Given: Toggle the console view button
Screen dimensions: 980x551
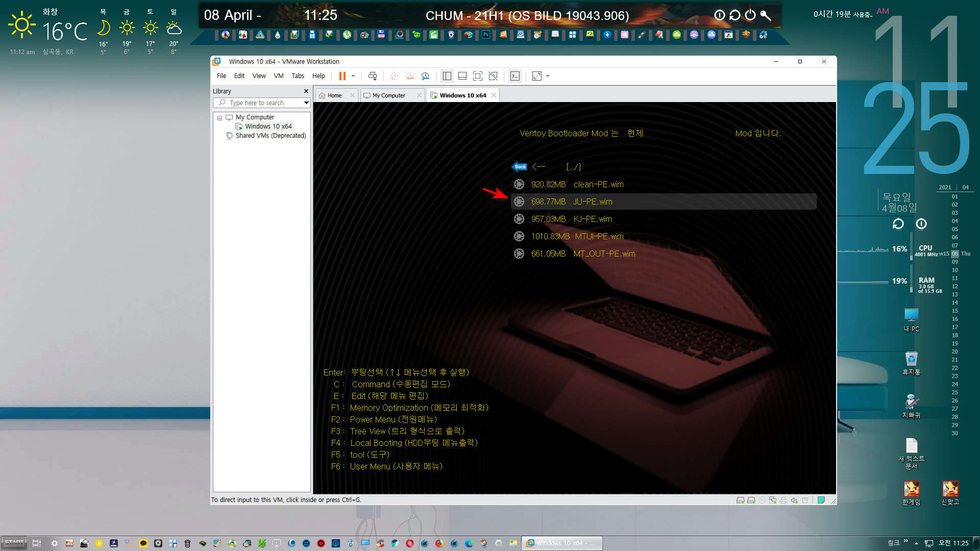Looking at the screenshot, I should click(x=515, y=76).
